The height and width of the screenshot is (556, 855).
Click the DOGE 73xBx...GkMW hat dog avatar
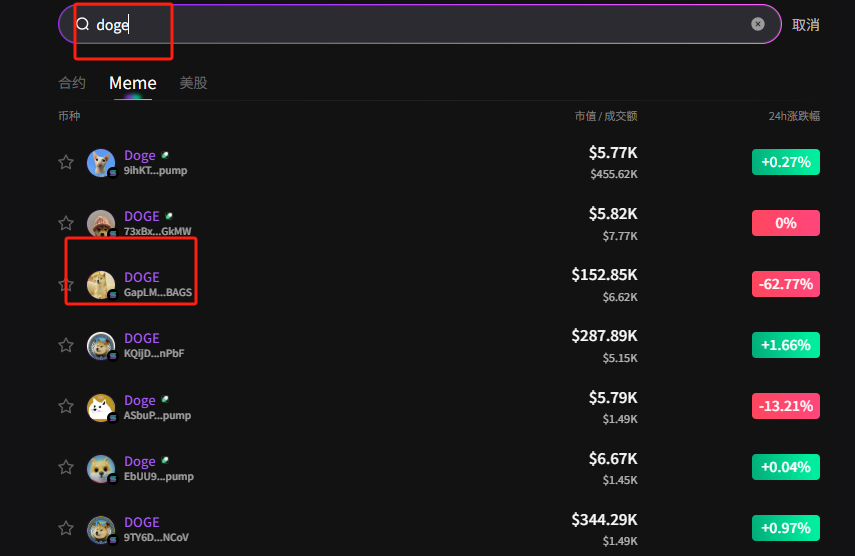[101, 223]
